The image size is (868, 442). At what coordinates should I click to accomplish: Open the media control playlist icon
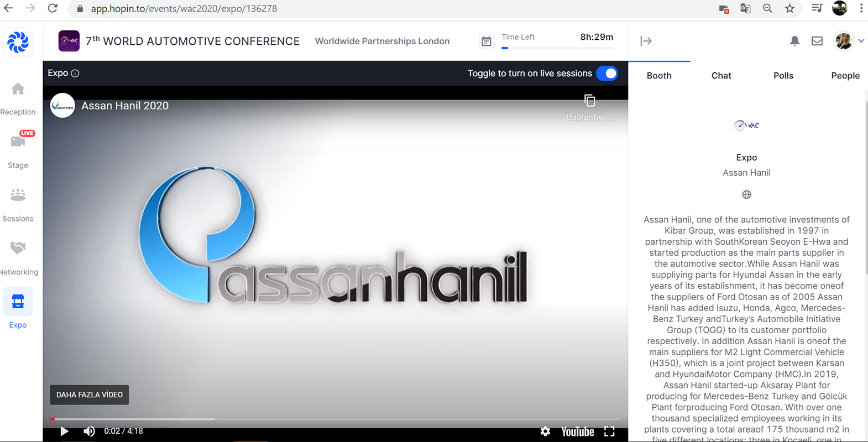point(817,8)
